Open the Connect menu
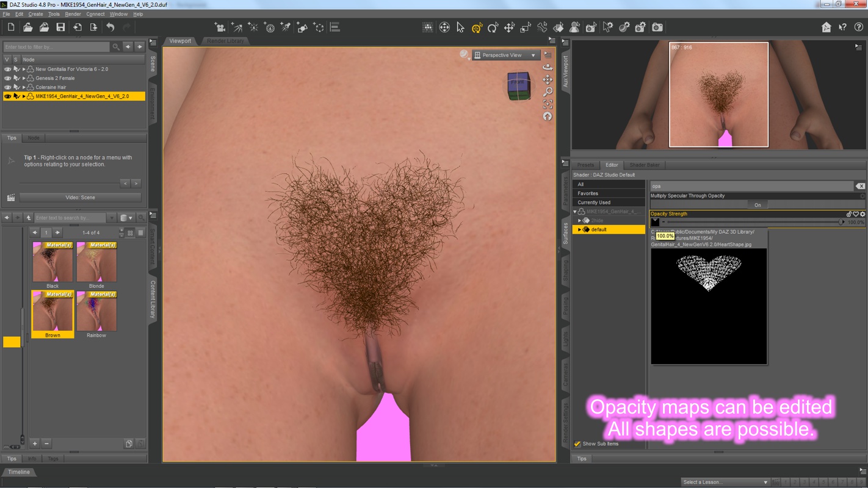Screen dimensions: 868x488 pos(95,14)
